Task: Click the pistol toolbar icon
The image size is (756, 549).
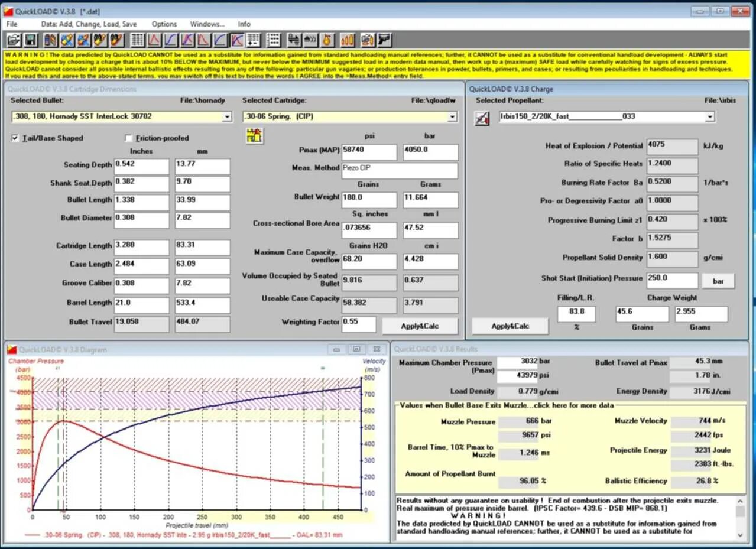Action: tap(384, 40)
